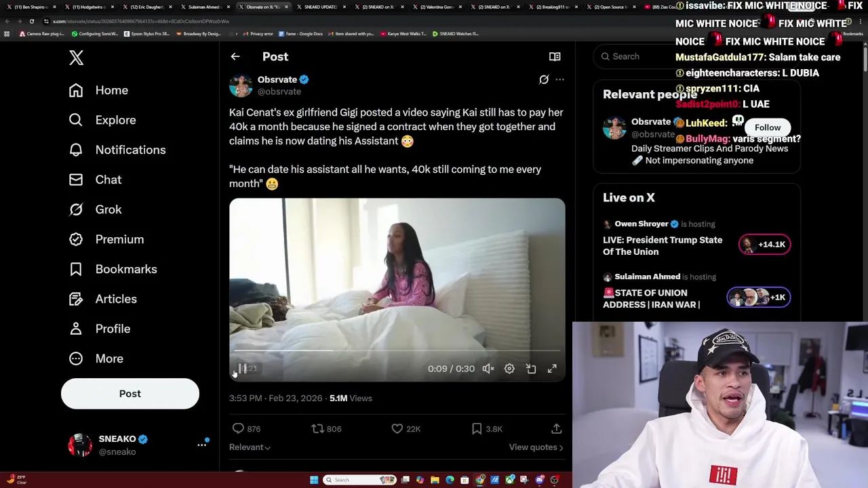Open the post's three-dot more menu
The width and height of the screenshot is (868, 488).
point(559,80)
